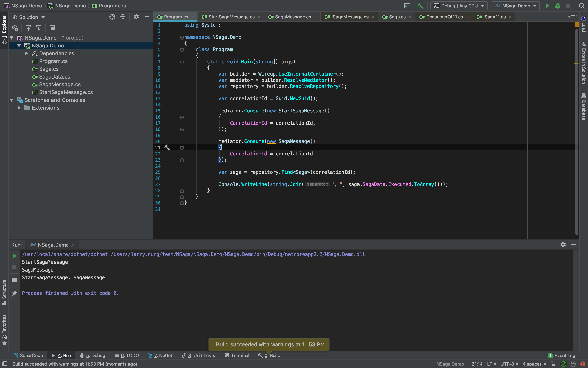Expand the Extensions folder

coord(19,108)
